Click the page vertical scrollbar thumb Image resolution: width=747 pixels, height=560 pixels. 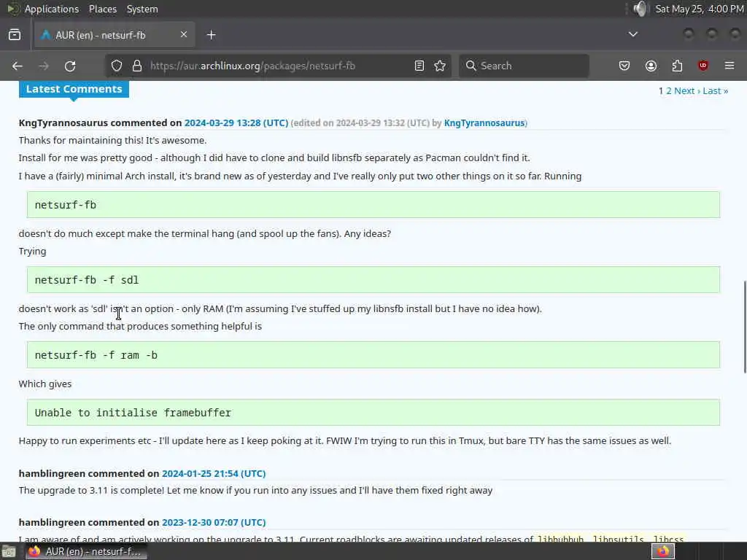pyautogui.click(x=745, y=327)
